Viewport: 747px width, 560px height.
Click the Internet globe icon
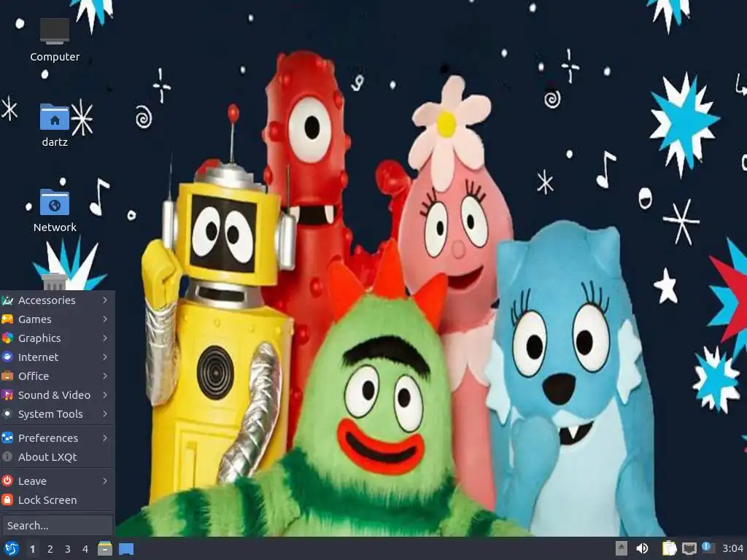point(7,357)
